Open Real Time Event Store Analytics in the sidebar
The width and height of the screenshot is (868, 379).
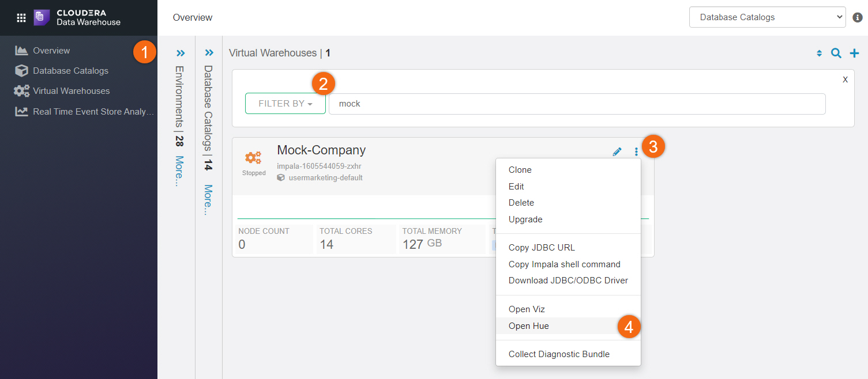(93, 112)
